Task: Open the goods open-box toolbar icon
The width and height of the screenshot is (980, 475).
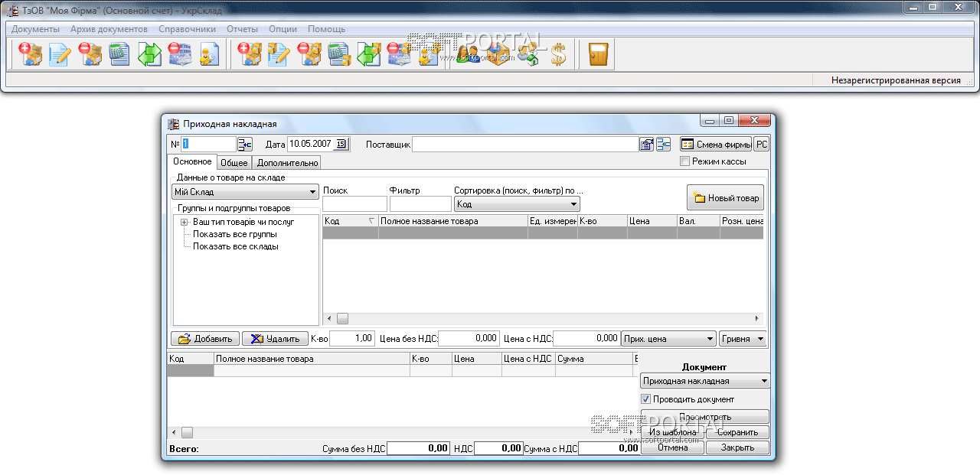Action: tap(498, 54)
